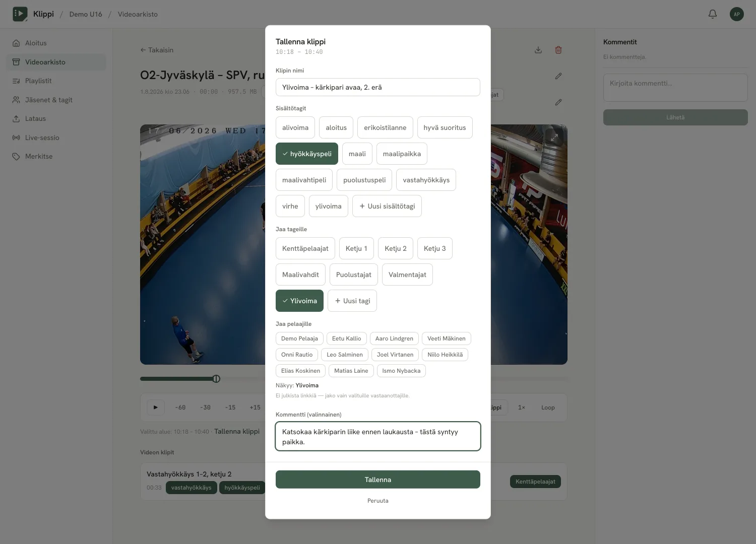Skip forward with the +15 button

click(255, 407)
